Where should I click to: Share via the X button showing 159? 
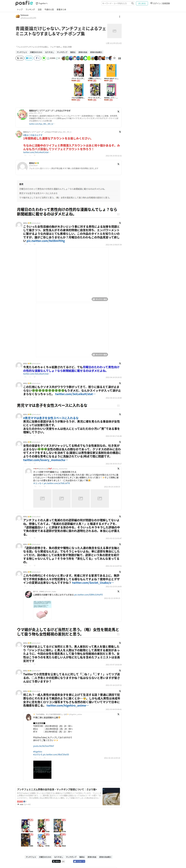click(20, 58)
